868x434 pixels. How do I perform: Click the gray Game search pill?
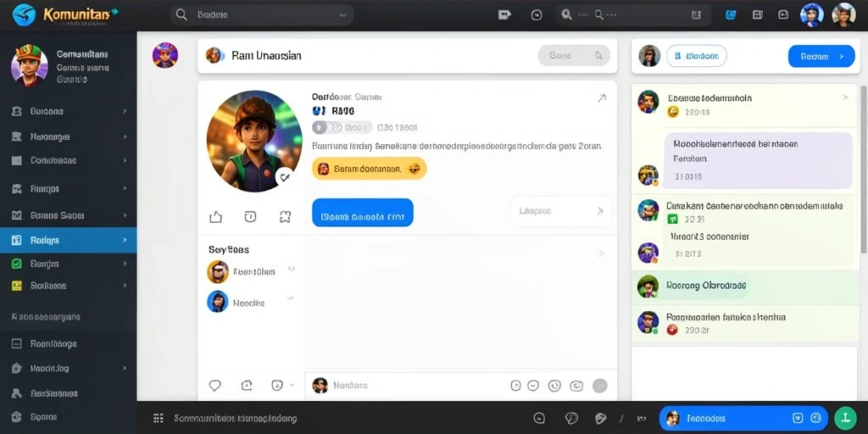coord(574,55)
